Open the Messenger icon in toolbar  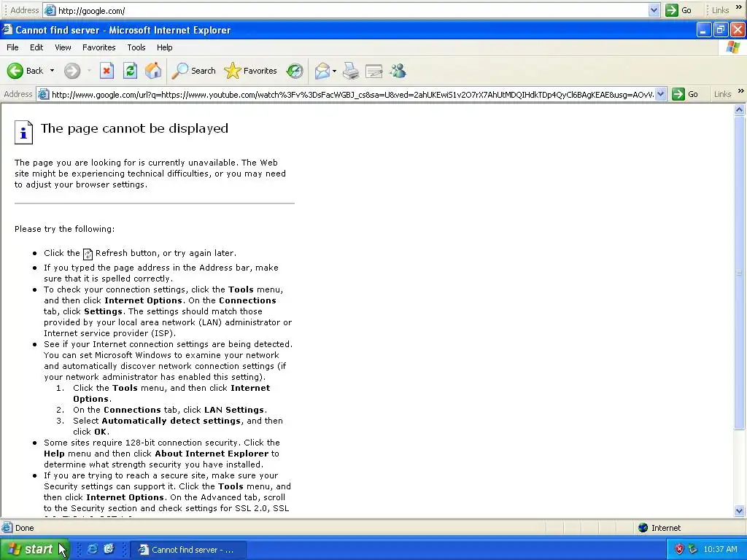398,71
